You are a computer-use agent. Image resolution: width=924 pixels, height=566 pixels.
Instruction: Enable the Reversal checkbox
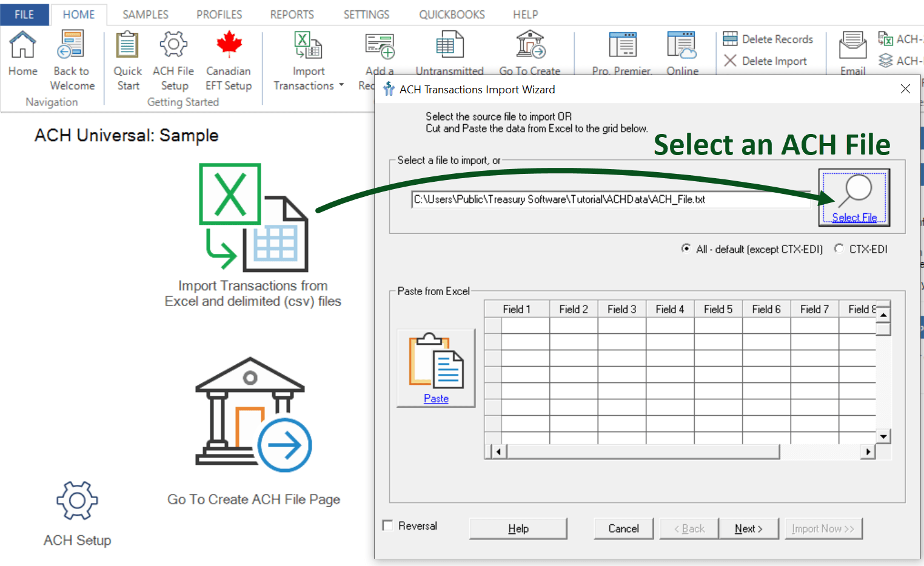click(387, 525)
